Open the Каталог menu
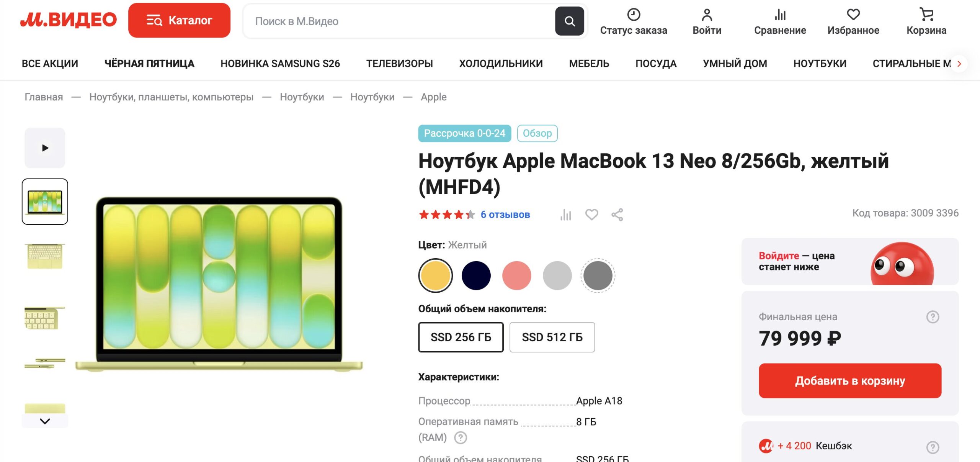Viewport: 980px width, 462px height. click(x=180, y=20)
